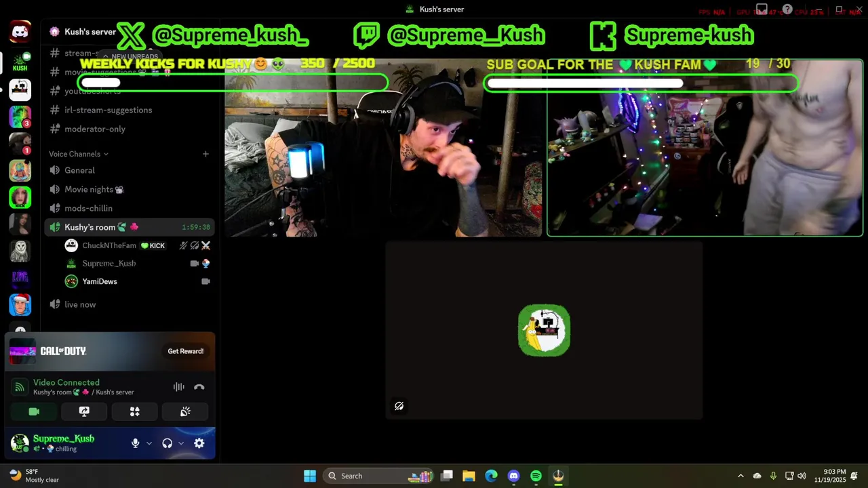Open server icon with red 1 badge
The height and width of the screenshot is (488, 868).
20,144
